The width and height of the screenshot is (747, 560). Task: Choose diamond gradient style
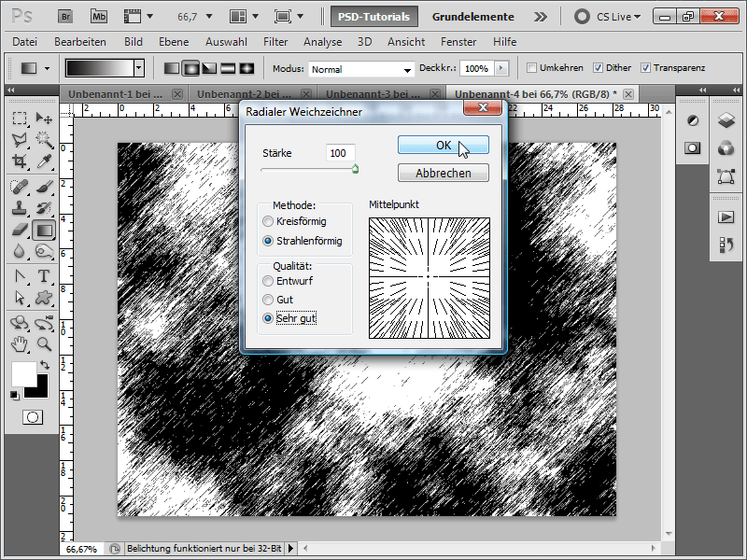(247, 68)
